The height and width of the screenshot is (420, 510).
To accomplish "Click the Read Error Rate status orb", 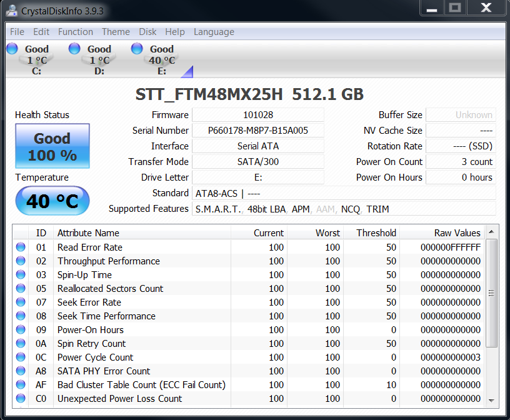I will click(x=21, y=247).
